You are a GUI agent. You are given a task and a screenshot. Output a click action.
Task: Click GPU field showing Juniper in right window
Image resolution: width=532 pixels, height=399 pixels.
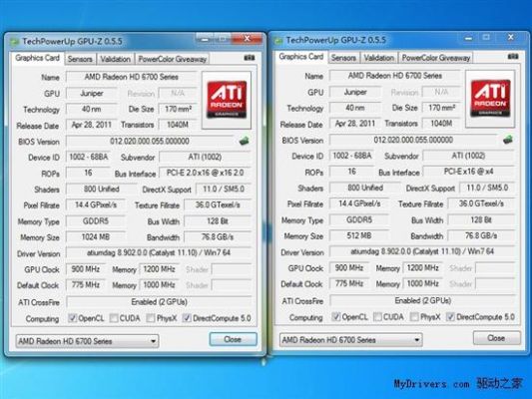tap(355, 92)
